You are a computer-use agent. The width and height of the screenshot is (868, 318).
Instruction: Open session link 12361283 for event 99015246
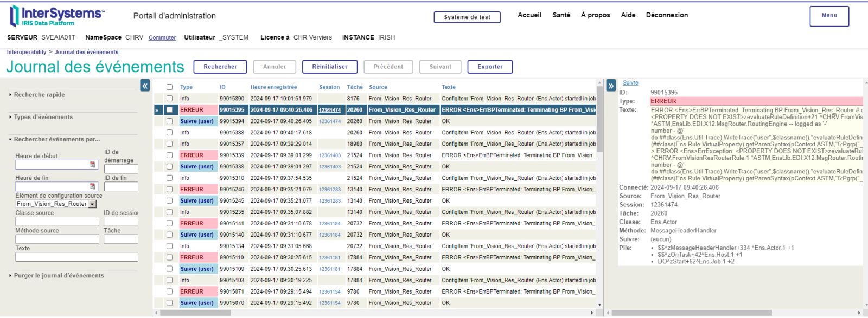[x=330, y=190]
